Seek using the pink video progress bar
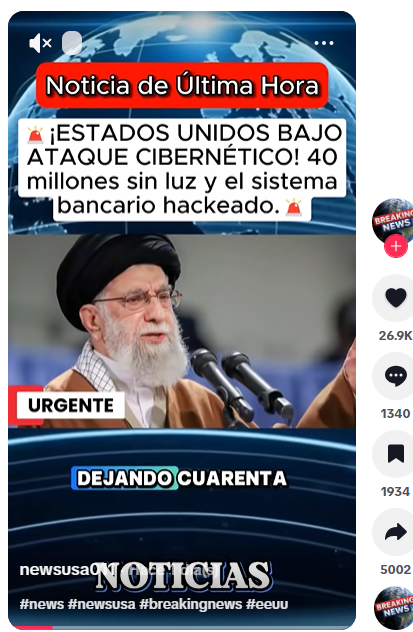413x632 pixels. pos(182,627)
